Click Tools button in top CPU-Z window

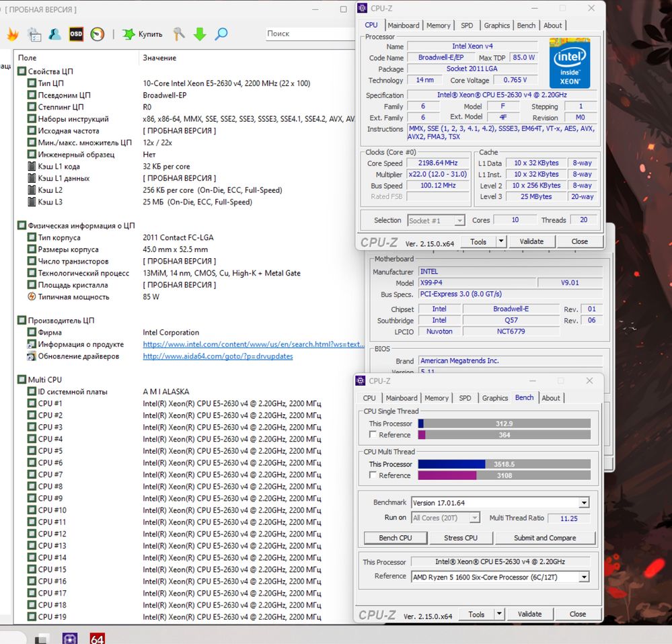click(x=478, y=241)
